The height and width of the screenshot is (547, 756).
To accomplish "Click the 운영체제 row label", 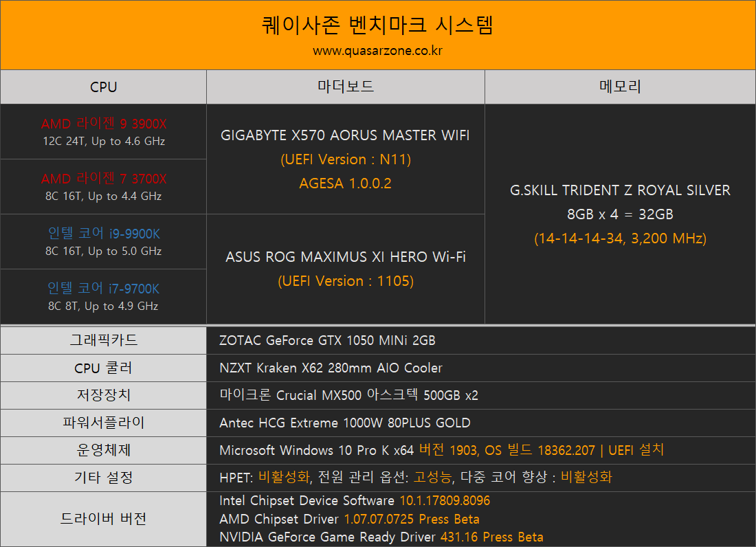I will (104, 450).
